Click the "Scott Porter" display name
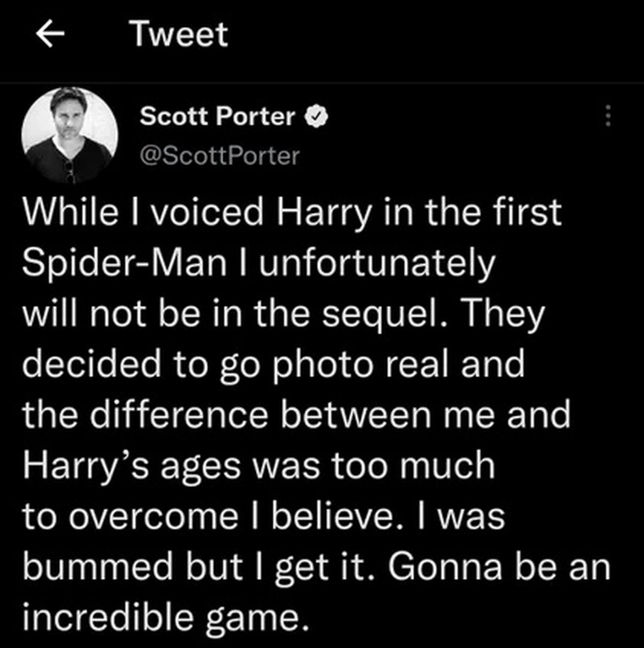 217,116
